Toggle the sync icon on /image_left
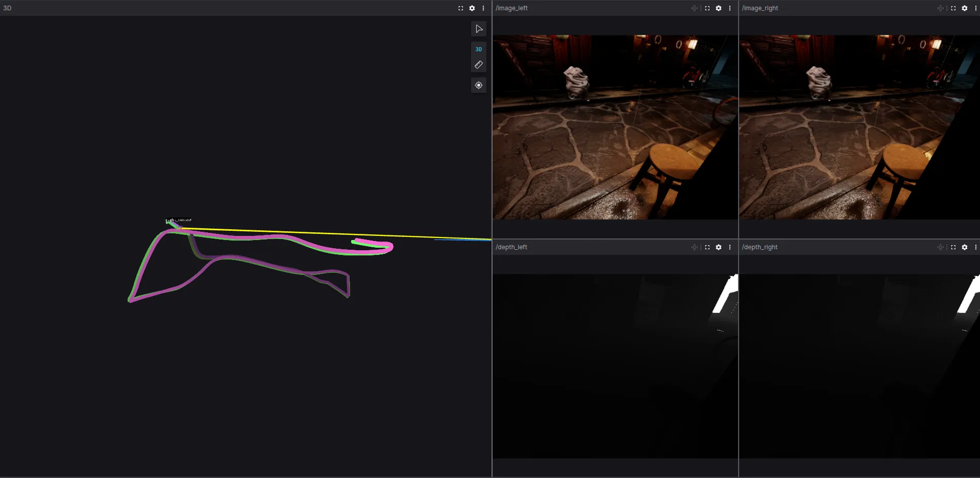 point(695,8)
